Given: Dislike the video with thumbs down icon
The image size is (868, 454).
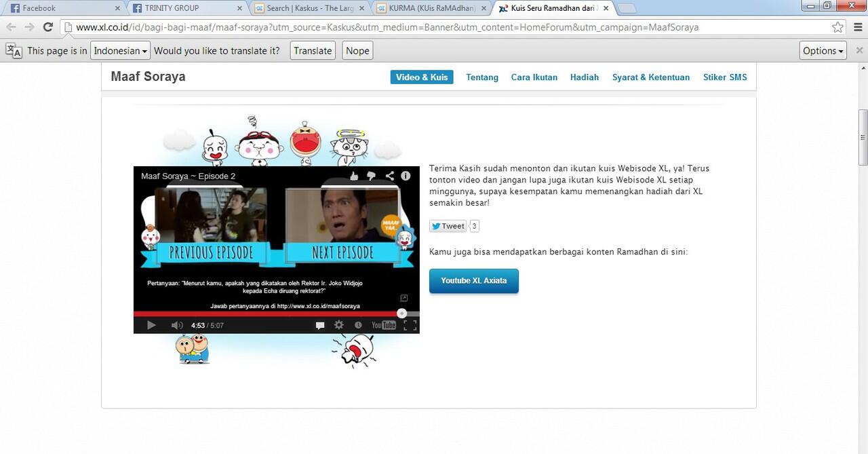Looking at the screenshot, I should pos(370,176).
